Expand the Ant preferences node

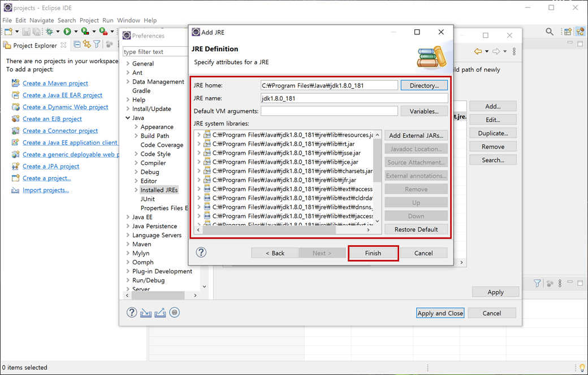(x=128, y=72)
